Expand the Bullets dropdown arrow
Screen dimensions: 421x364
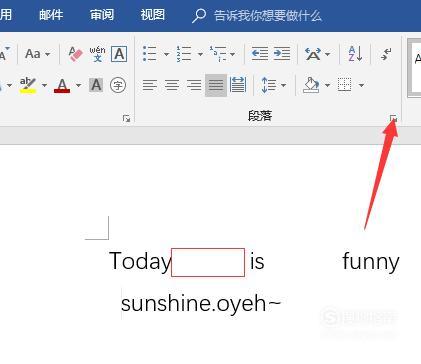tap(166, 54)
